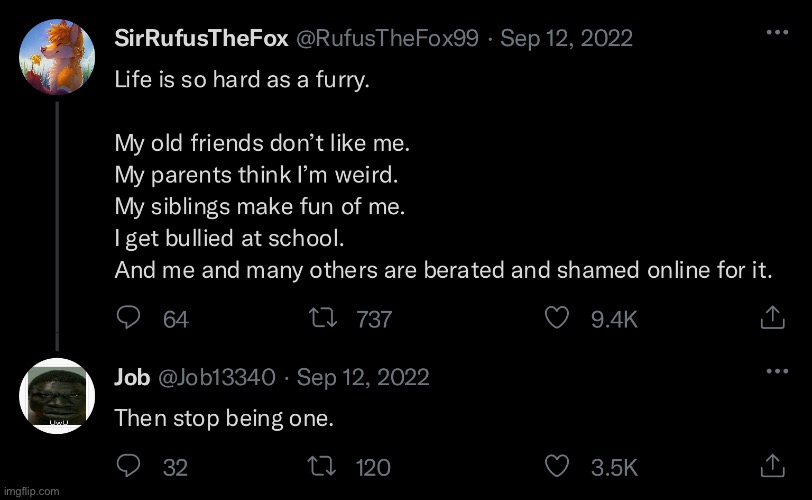Visit the SirRufusTheFox display name link
This screenshot has width=812, height=500.
(x=201, y=38)
